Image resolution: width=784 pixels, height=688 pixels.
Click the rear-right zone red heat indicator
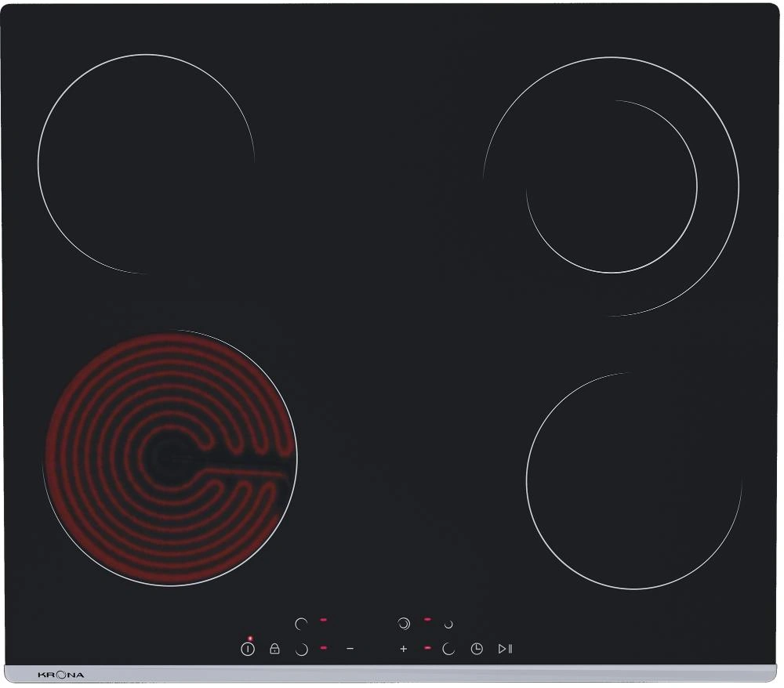(x=427, y=620)
